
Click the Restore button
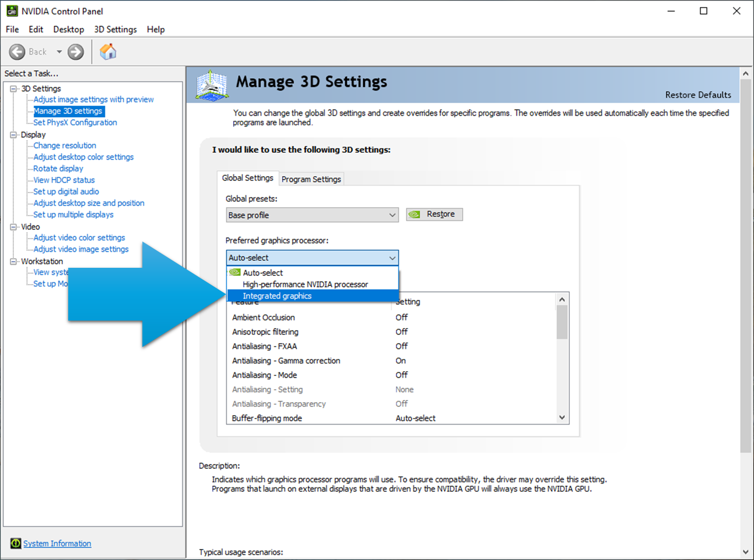[434, 214]
